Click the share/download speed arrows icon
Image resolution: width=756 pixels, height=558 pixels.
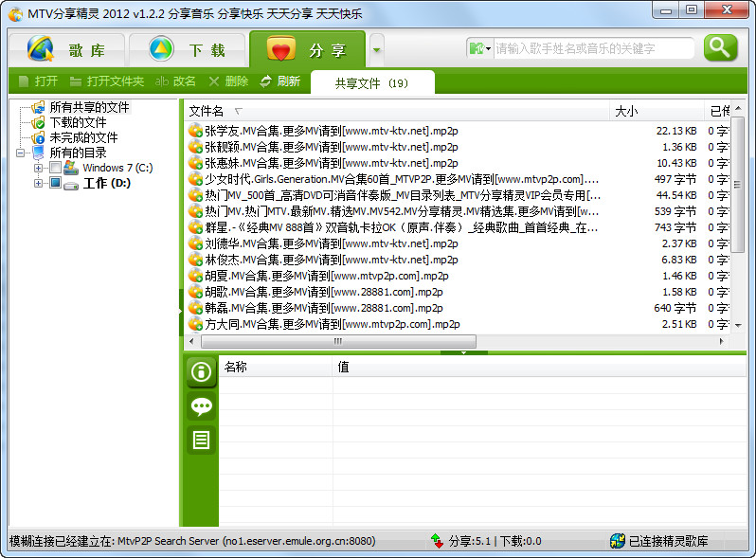tap(437, 541)
